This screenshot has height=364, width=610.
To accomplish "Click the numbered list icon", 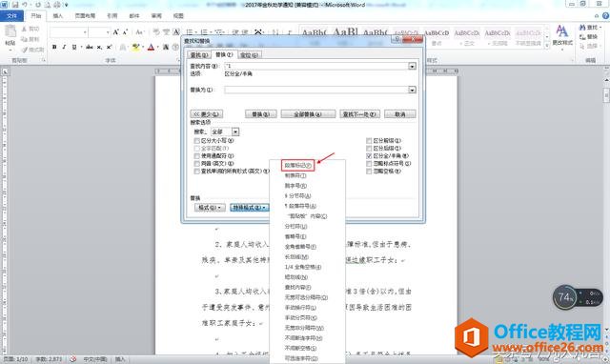I will pyautogui.click(x=204, y=32).
